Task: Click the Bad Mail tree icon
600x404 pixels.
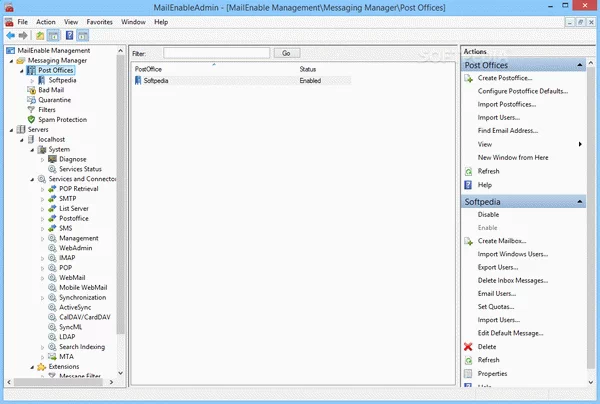Action: pos(31,90)
